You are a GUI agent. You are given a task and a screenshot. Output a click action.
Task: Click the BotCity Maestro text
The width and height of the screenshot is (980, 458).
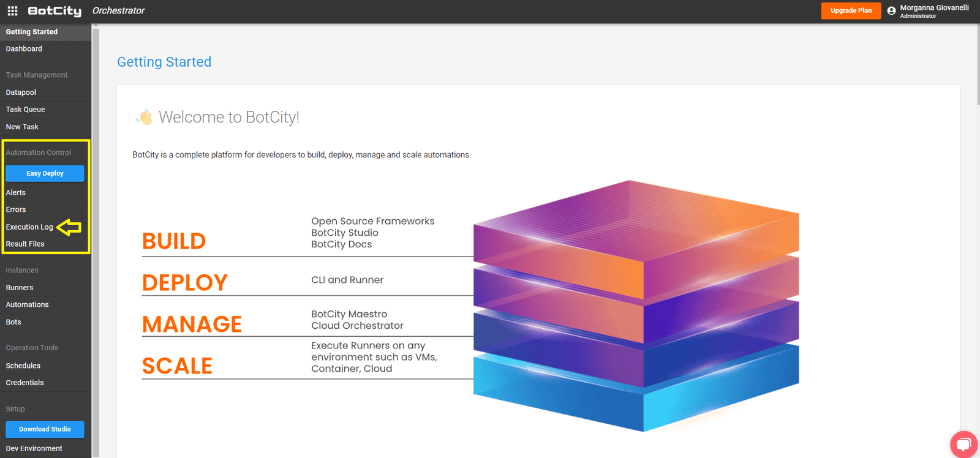(349, 314)
